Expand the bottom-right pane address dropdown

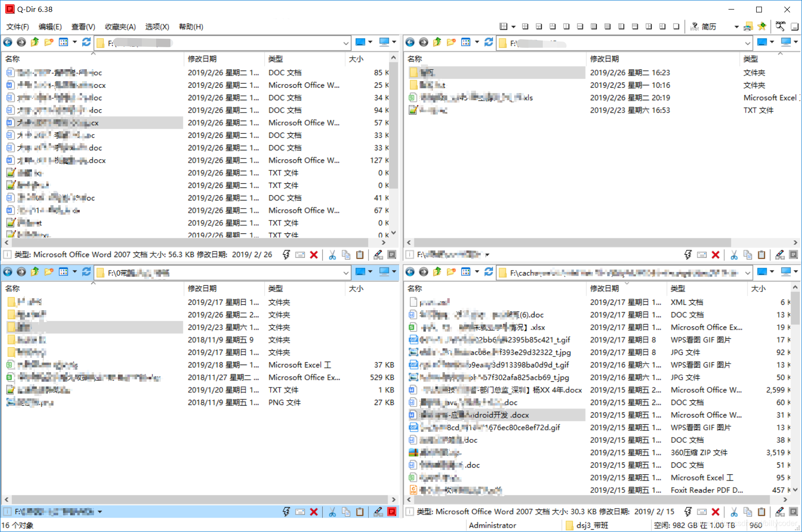[748, 272]
